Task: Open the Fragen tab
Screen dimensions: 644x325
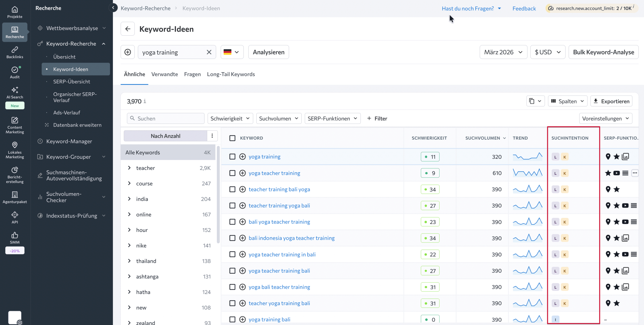Action: 192,74
